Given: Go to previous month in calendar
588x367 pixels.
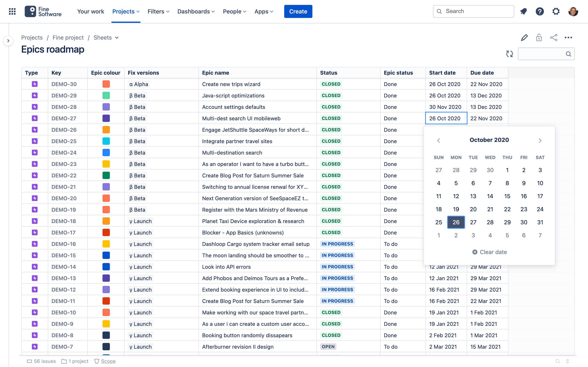Looking at the screenshot, I should click(x=439, y=140).
